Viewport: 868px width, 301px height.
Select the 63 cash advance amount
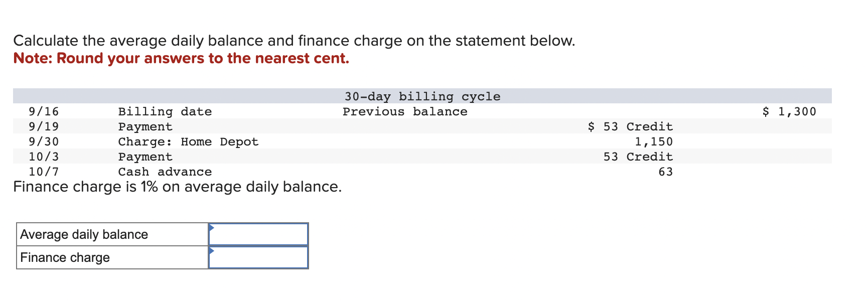(665, 172)
